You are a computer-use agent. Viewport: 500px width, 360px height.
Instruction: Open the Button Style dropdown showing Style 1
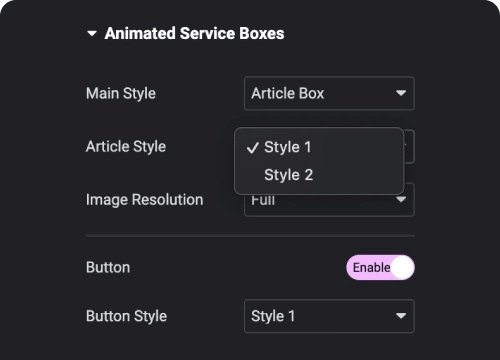329,316
